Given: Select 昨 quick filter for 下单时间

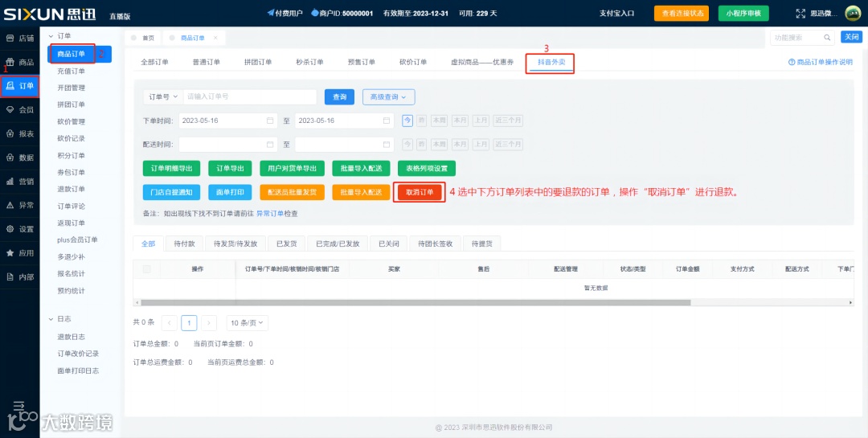Looking at the screenshot, I should point(422,121).
